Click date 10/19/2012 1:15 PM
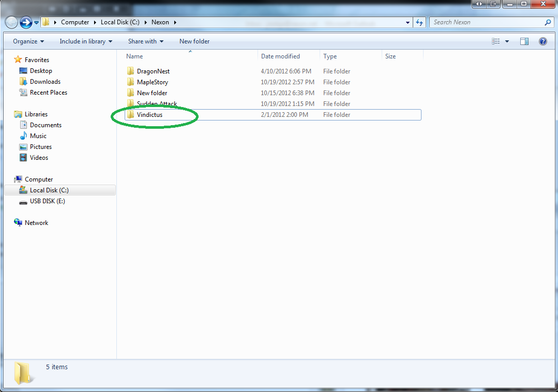The image size is (558, 392). coord(288,104)
